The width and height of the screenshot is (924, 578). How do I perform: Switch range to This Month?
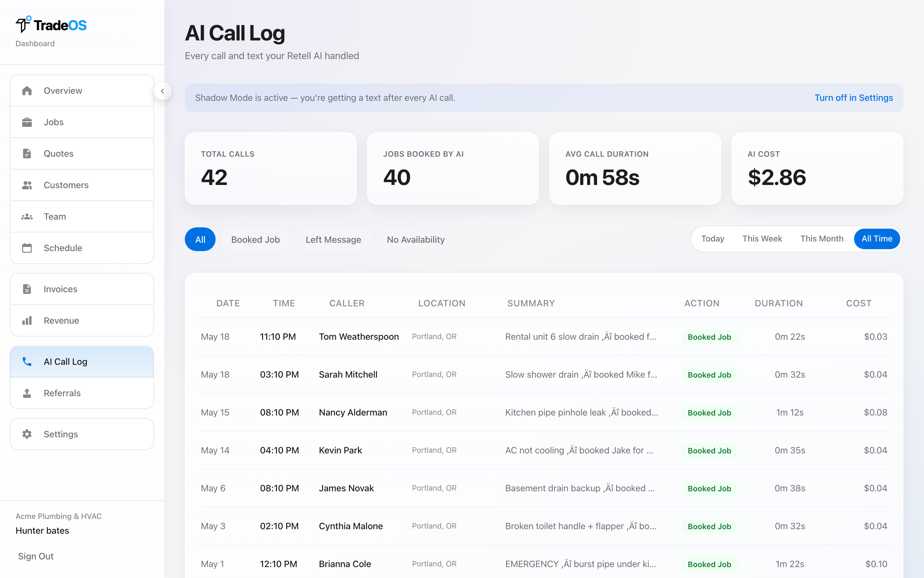[822, 239]
